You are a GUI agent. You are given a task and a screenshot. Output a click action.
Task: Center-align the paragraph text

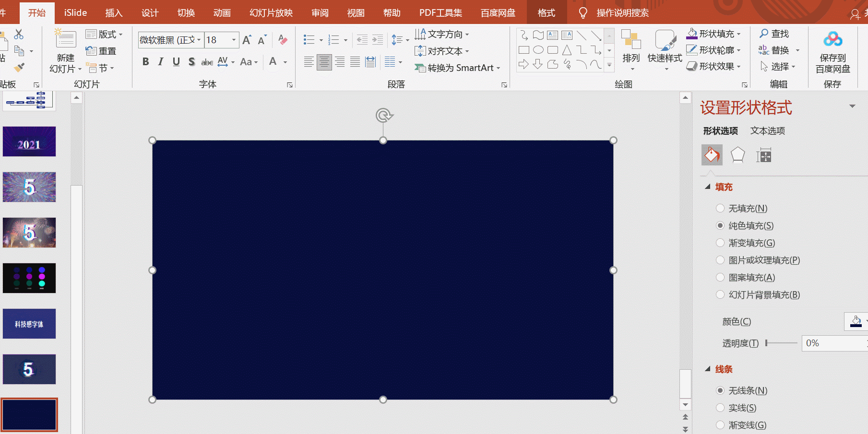pos(324,62)
